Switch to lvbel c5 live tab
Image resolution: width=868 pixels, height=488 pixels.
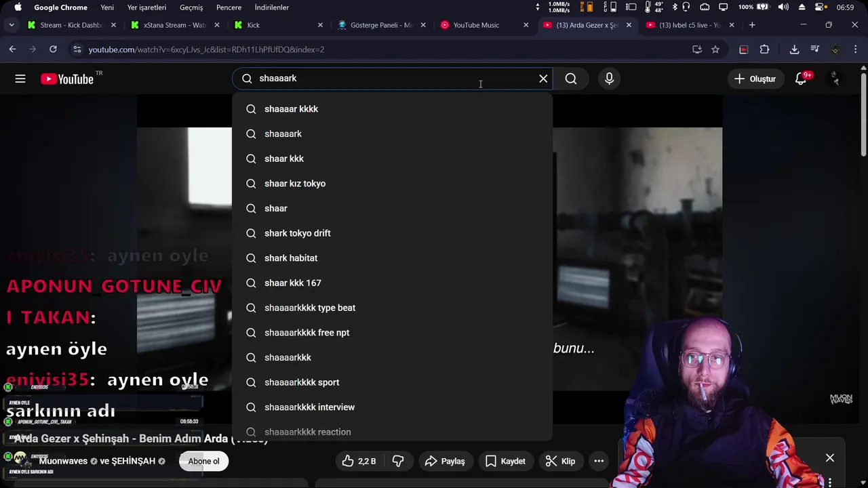[x=690, y=25]
